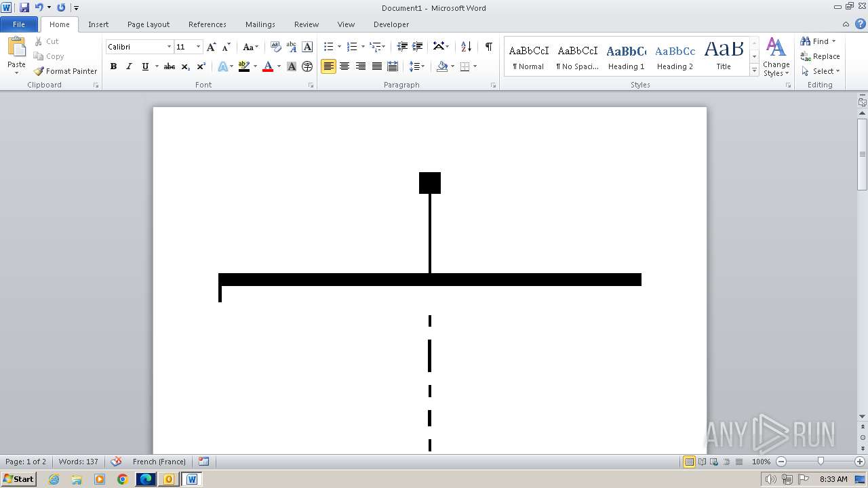868x488 pixels.
Task: Click the paint bucket Shading icon
Action: (x=442, y=66)
